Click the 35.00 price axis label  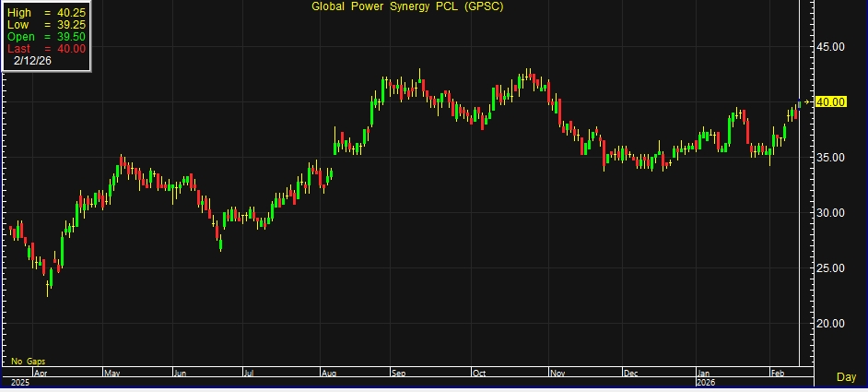point(832,158)
